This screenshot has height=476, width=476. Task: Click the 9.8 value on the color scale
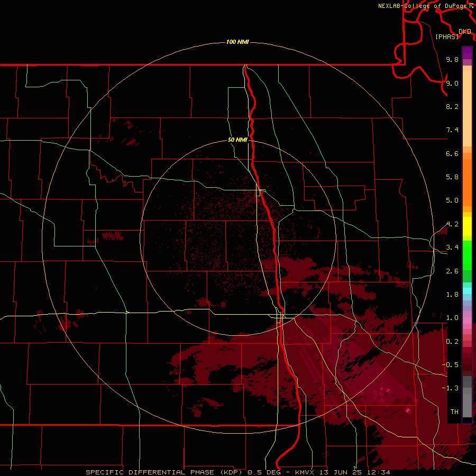point(452,59)
